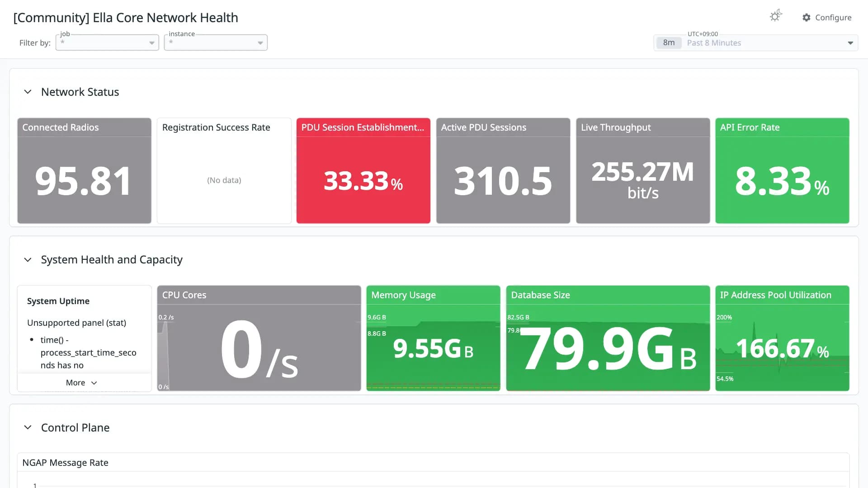The image size is (868, 488).
Task: Click the PDU Session Establishment 33.33% value
Action: click(363, 181)
